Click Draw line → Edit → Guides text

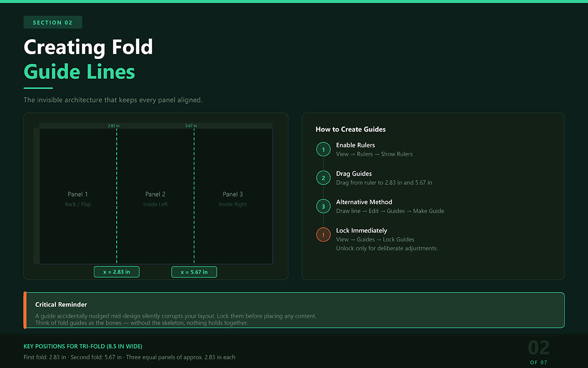[x=390, y=211]
